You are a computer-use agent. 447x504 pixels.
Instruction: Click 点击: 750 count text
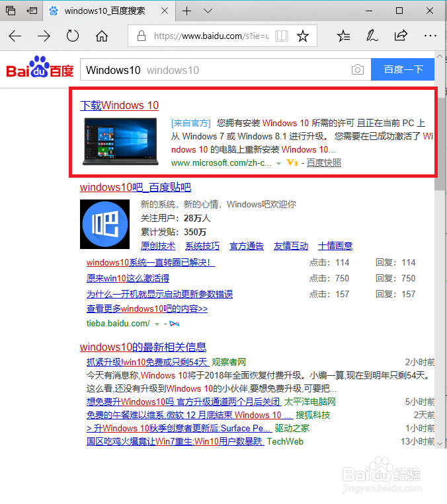click(329, 278)
